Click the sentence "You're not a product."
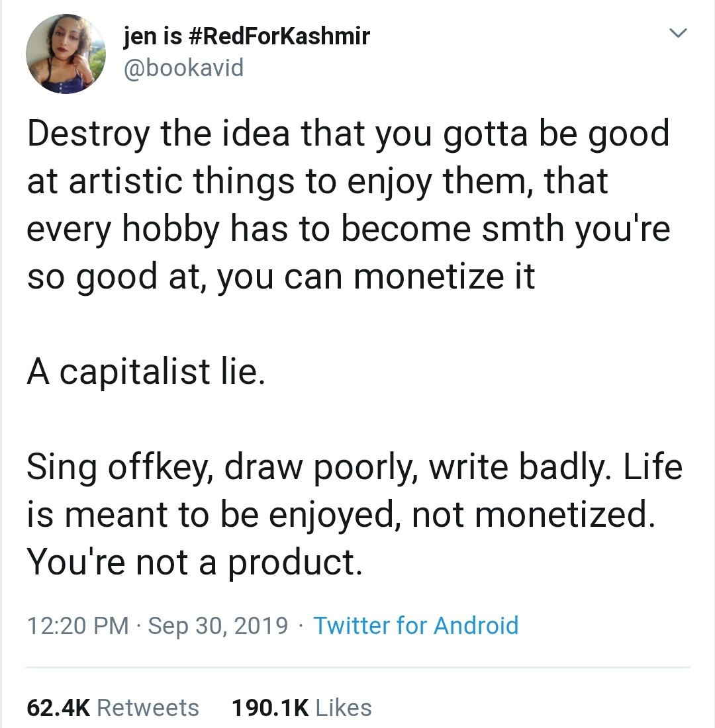The image size is (715, 728). pyautogui.click(x=195, y=563)
